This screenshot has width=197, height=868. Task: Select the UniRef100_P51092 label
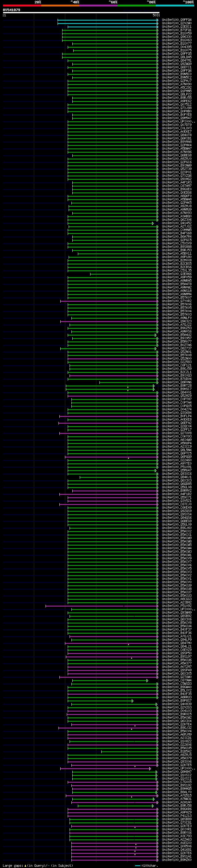(x=176, y=606)
